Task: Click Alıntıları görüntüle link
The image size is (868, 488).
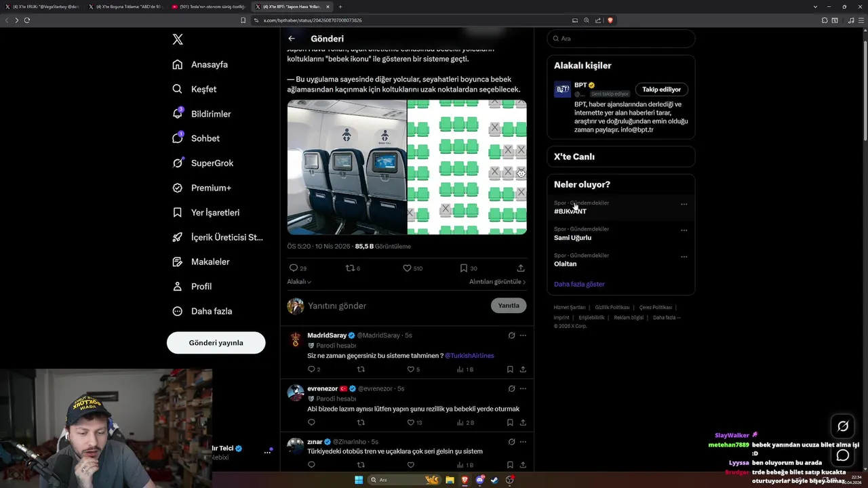Action: tap(497, 282)
